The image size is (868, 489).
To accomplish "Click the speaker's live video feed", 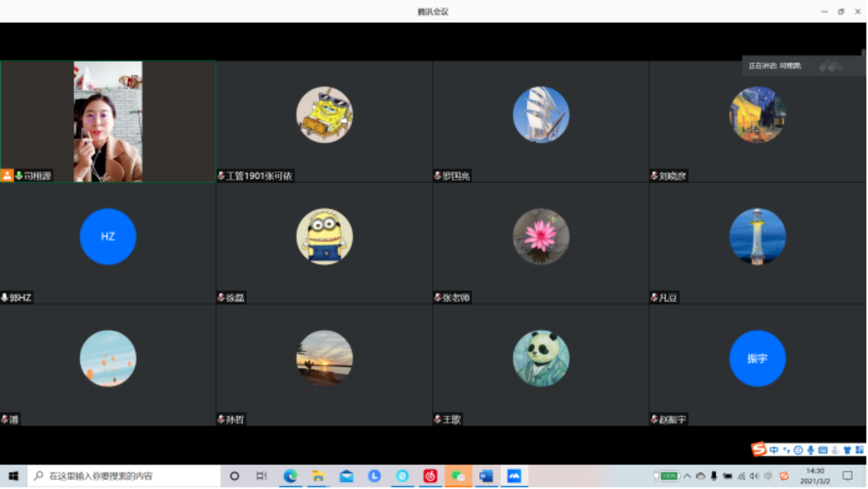I will (108, 121).
